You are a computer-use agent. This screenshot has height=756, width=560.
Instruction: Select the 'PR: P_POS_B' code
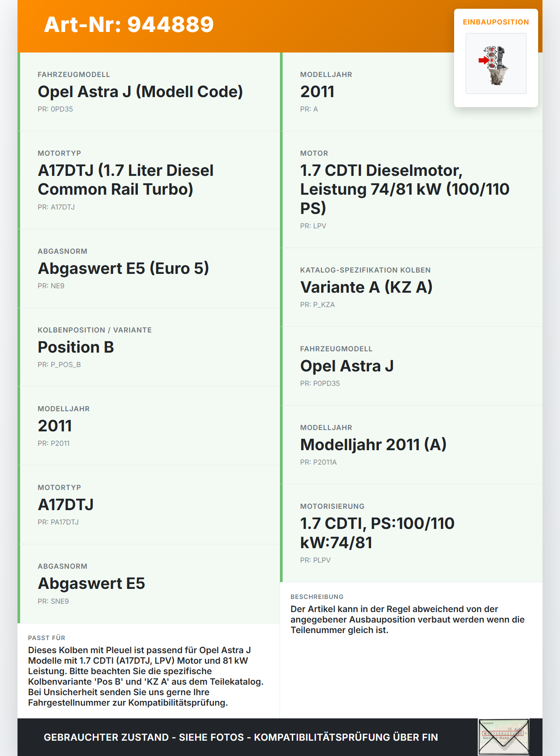[59, 364]
